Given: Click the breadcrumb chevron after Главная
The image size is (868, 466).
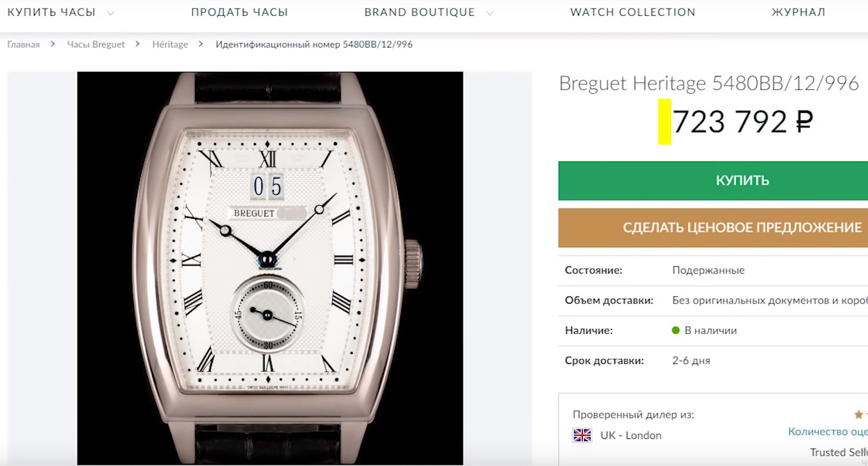Looking at the screenshot, I should click(x=53, y=44).
